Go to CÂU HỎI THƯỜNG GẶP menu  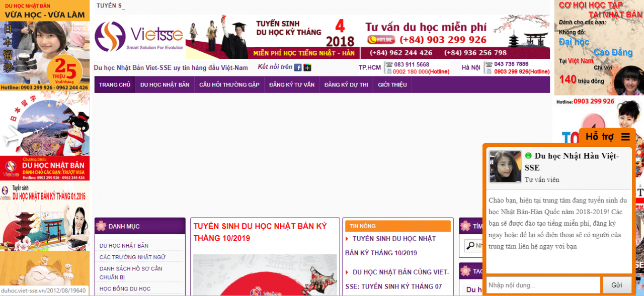(229, 85)
